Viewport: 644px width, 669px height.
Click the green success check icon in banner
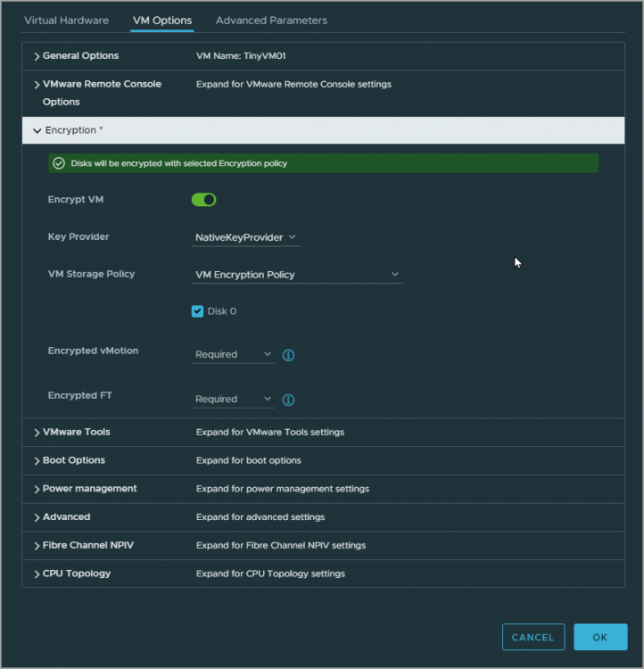pos(59,163)
